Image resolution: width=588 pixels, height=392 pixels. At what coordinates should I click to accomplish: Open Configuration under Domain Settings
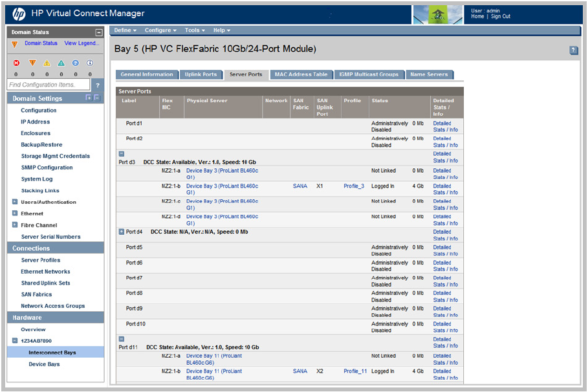pyautogui.click(x=39, y=110)
